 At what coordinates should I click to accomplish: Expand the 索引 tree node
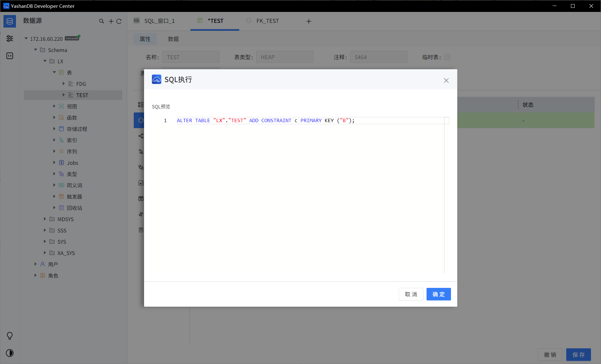click(54, 140)
